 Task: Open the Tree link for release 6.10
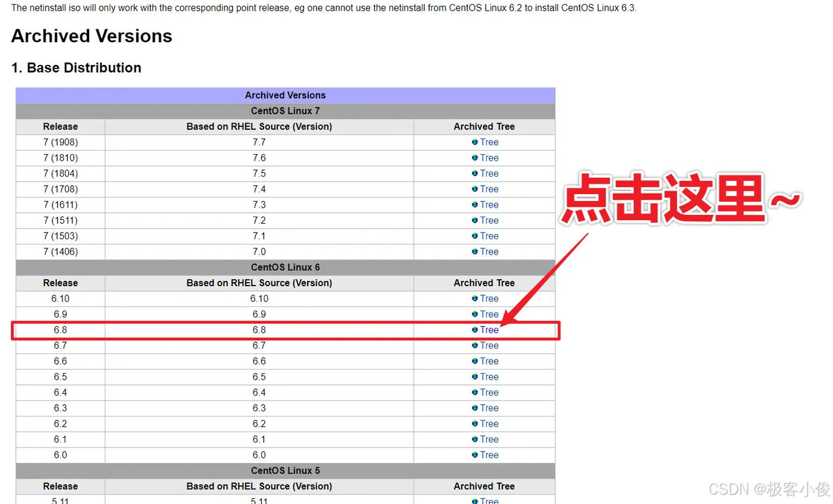(x=489, y=299)
